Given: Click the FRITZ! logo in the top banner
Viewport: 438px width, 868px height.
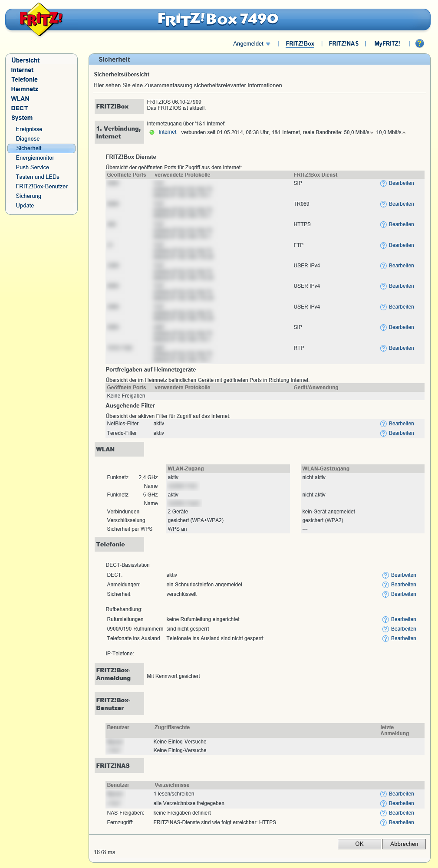Looking at the screenshot, I should coord(40,20).
